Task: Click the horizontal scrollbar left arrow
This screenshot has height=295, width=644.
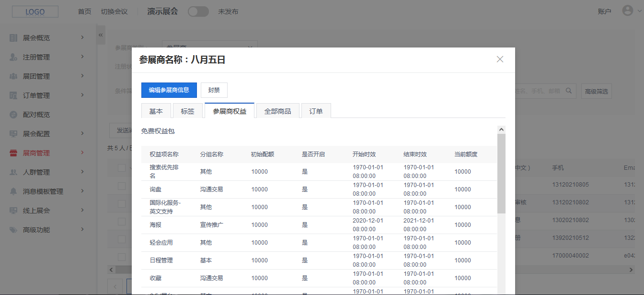Action: (x=111, y=270)
